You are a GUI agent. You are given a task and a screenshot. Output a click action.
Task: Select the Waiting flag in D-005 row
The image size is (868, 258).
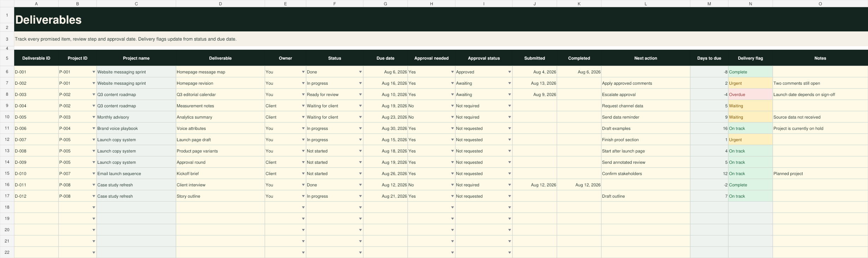tap(750, 117)
